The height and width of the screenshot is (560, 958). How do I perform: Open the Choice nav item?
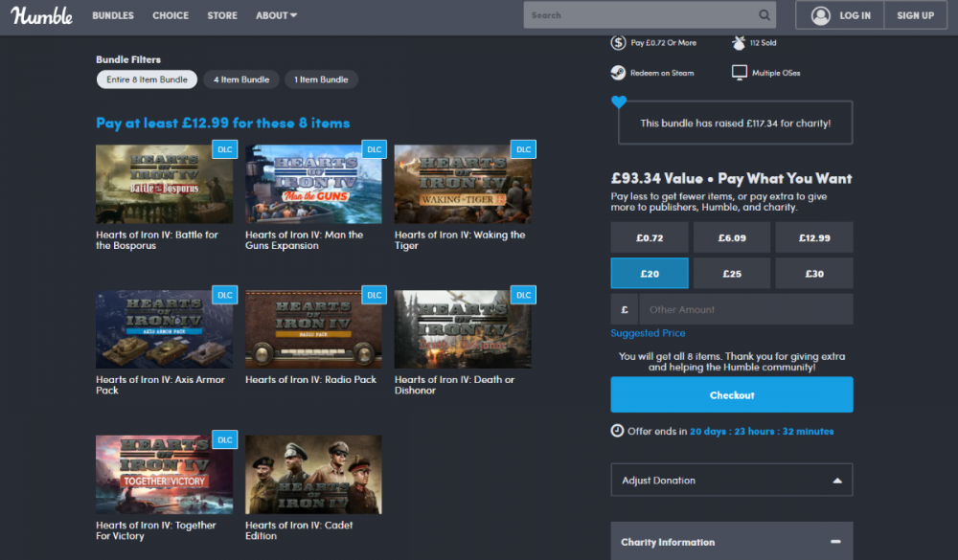pos(171,15)
